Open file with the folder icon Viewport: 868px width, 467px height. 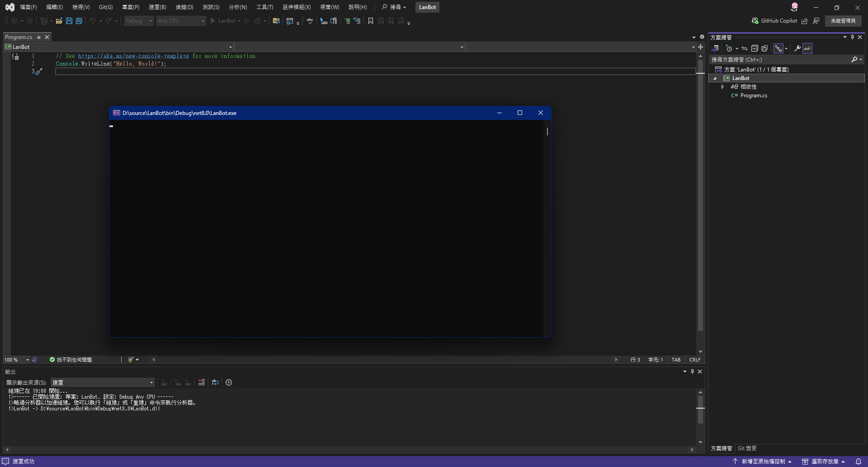click(x=59, y=21)
